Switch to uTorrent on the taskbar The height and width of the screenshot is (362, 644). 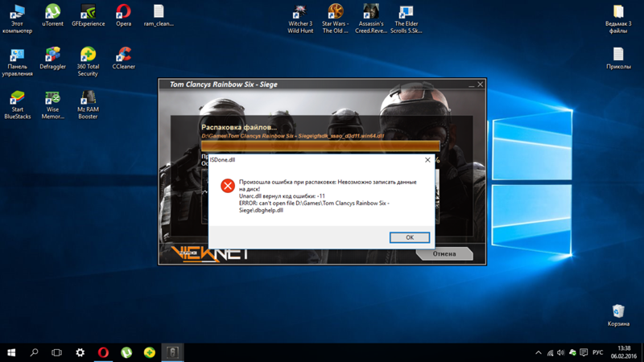(x=126, y=352)
